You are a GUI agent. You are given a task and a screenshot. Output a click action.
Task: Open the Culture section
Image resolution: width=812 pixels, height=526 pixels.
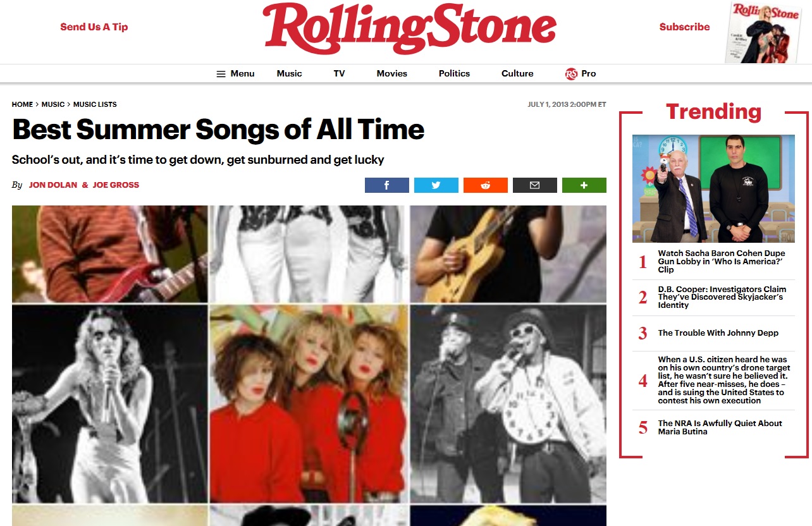(517, 73)
